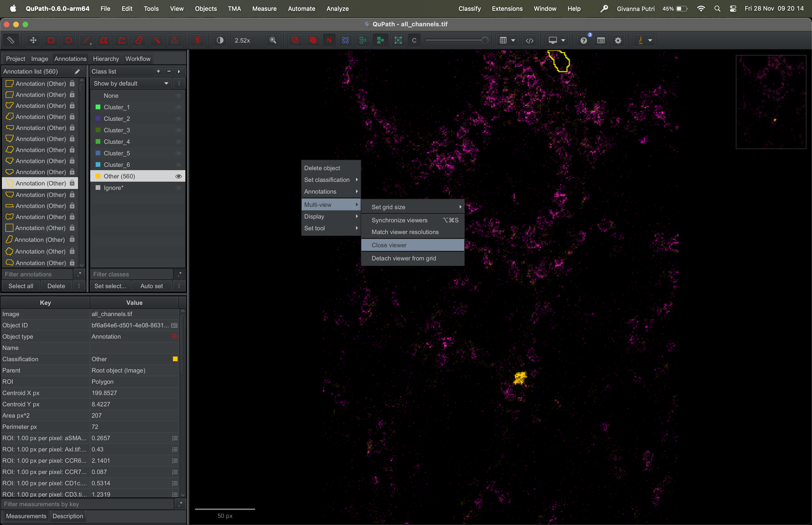
Task: Switch to the Hierarchy tab
Action: (106, 59)
